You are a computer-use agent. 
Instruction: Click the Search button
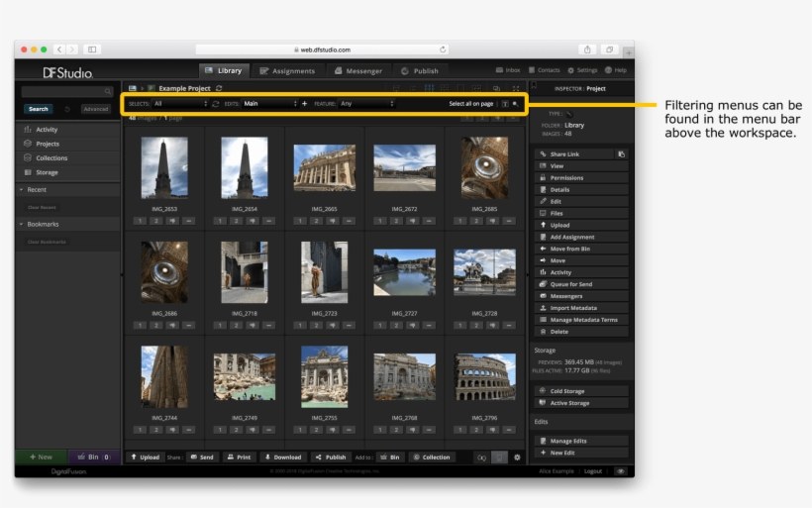click(39, 109)
